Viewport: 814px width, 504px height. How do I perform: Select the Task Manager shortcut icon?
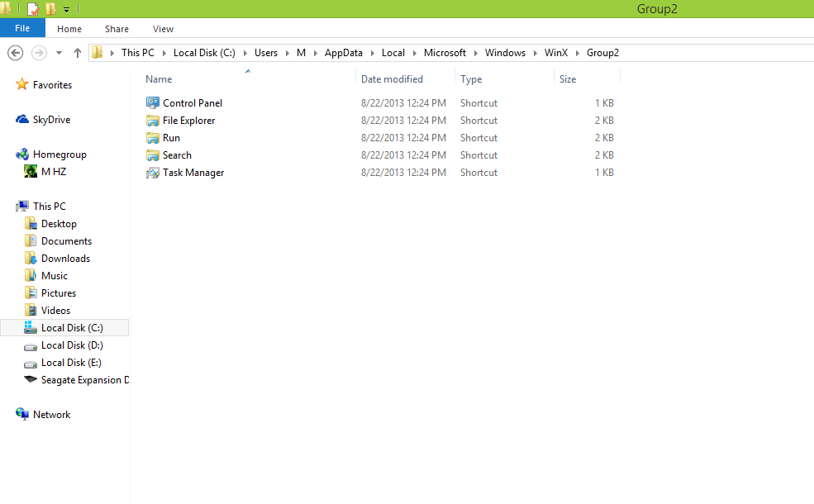pos(153,173)
